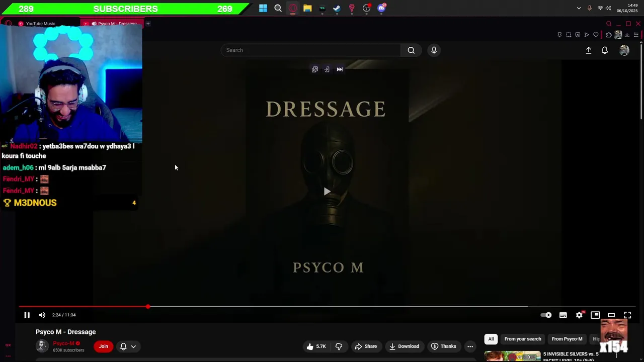Join the Psyco-M channel membership
The width and height of the screenshot is (644, 362).
point(103,346)
